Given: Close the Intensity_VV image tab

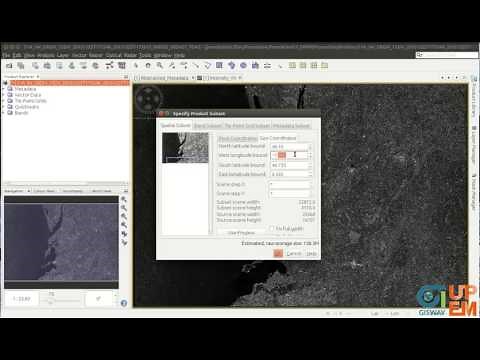Looking at the screenshot, I should click(239, 78).
